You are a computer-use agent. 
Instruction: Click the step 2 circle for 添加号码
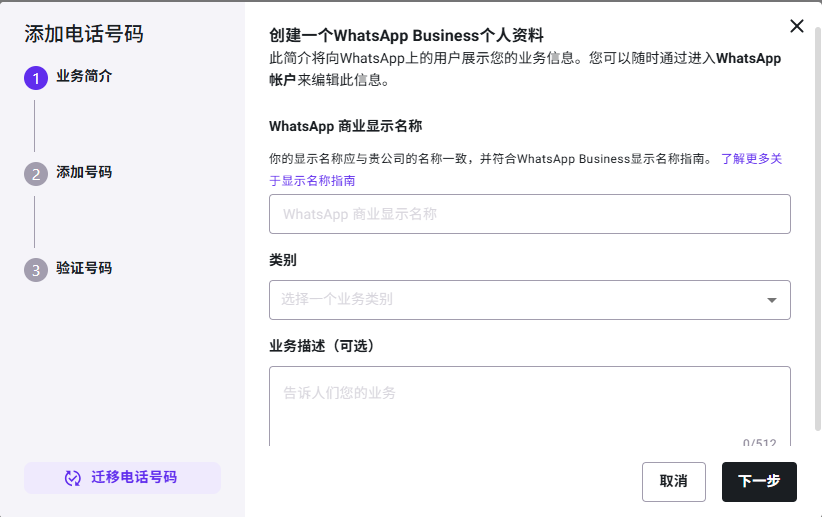click(36, 174)
